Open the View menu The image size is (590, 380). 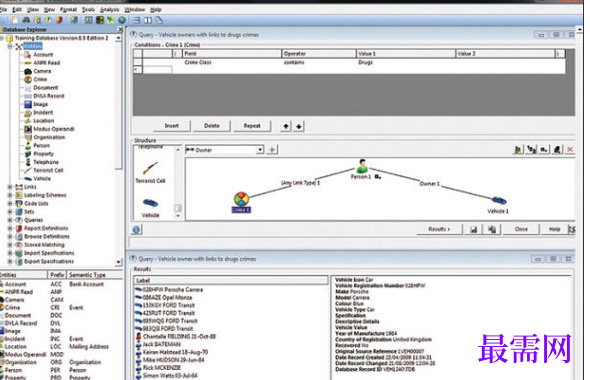(x=33, y=10)
